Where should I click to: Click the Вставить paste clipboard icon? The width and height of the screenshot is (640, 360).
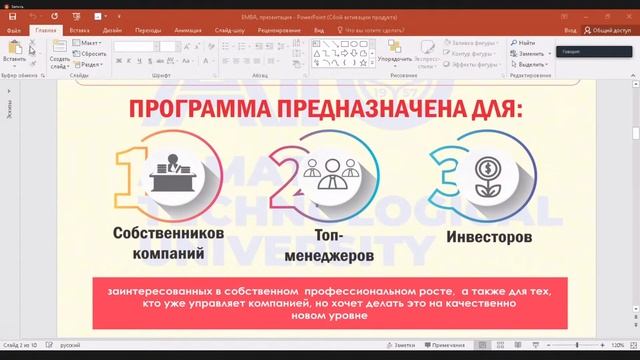(15, 47)
